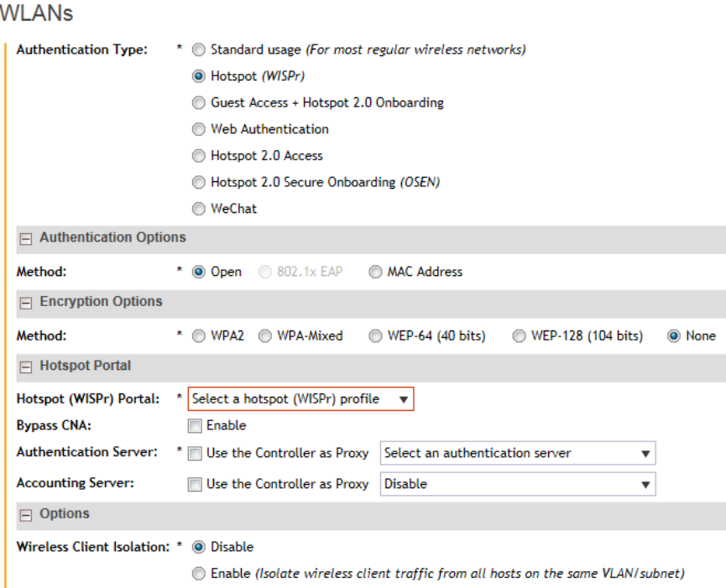Collapse the Hotspot Portal section
This screenshot has width=726, height=588.
27,367
